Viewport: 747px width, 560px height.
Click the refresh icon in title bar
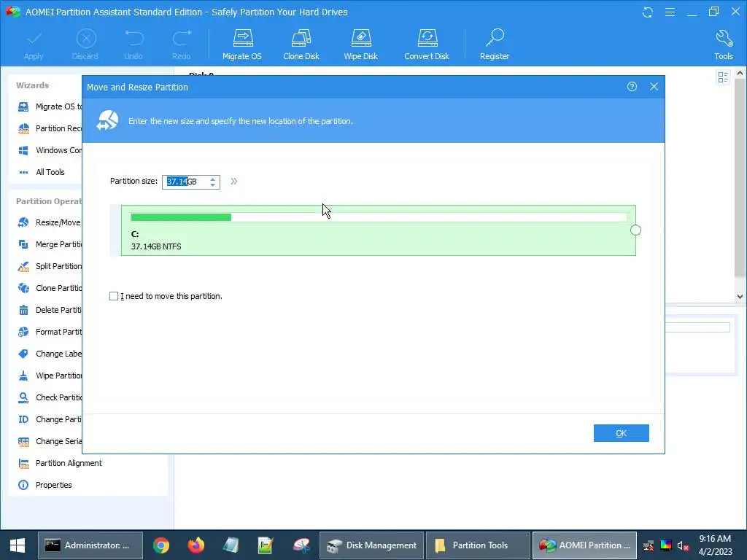click(x=648, y=12)
